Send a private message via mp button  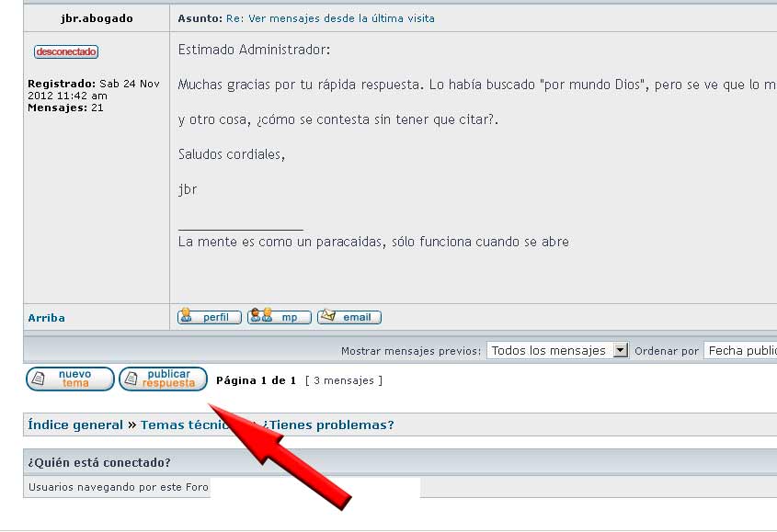click(280, 317)
